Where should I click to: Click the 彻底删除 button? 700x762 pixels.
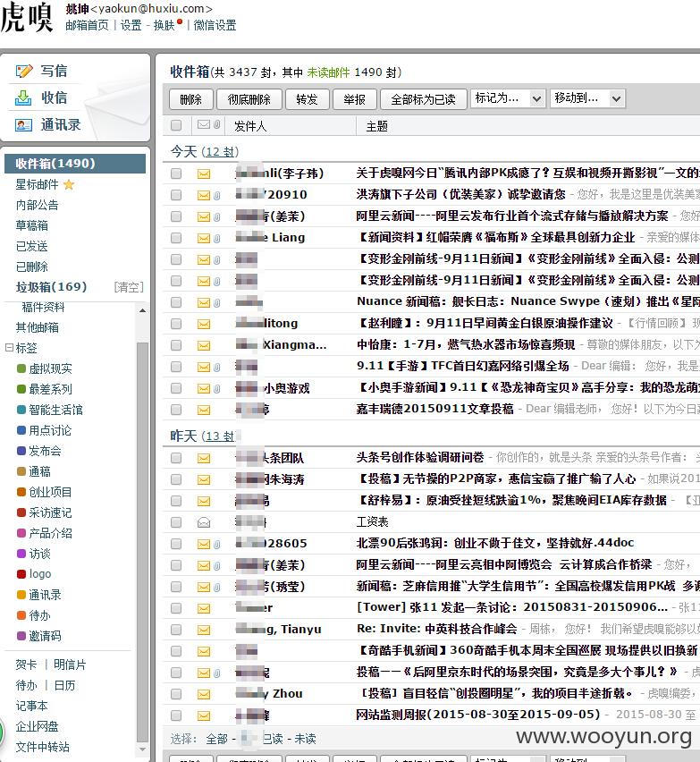249,99
